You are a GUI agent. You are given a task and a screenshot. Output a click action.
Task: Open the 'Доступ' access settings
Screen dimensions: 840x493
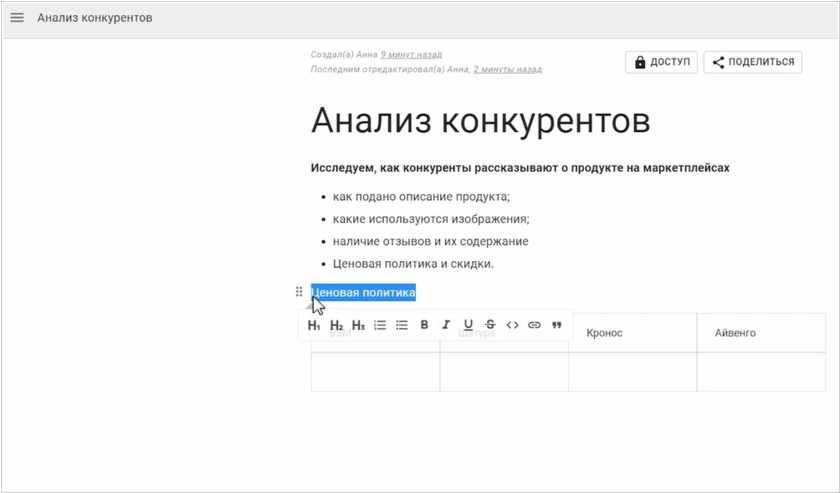click(661, 62)
